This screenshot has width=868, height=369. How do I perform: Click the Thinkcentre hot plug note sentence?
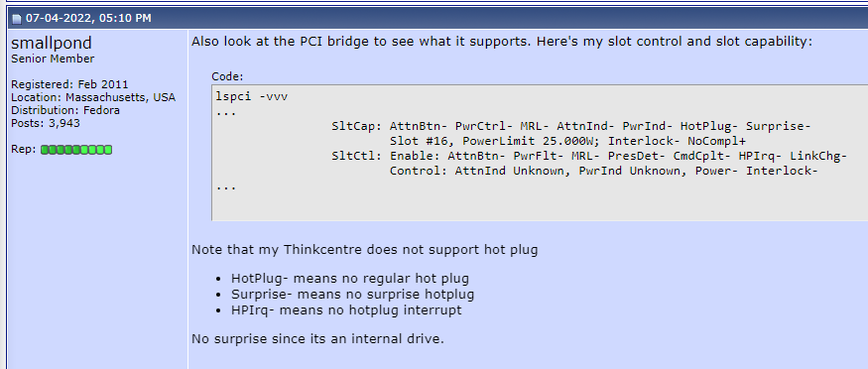coord(364,250)
